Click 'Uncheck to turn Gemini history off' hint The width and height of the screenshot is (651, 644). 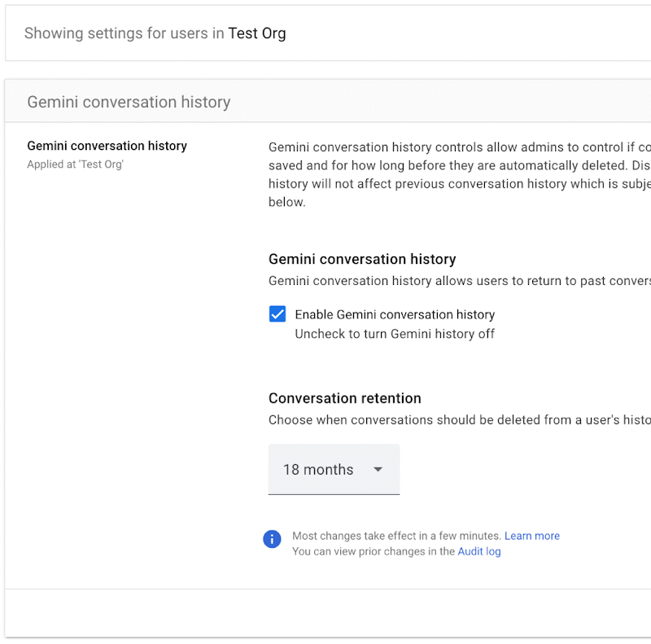394,334
